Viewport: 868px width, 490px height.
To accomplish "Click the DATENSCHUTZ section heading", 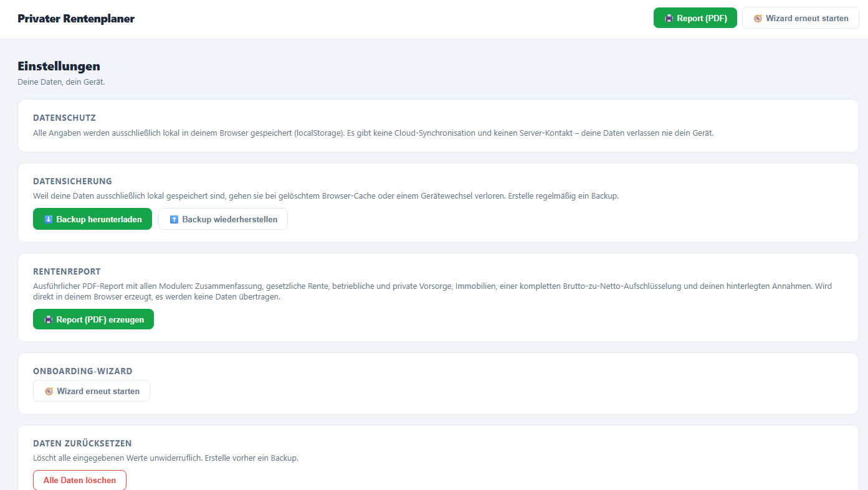I will (x=64, y=118).
